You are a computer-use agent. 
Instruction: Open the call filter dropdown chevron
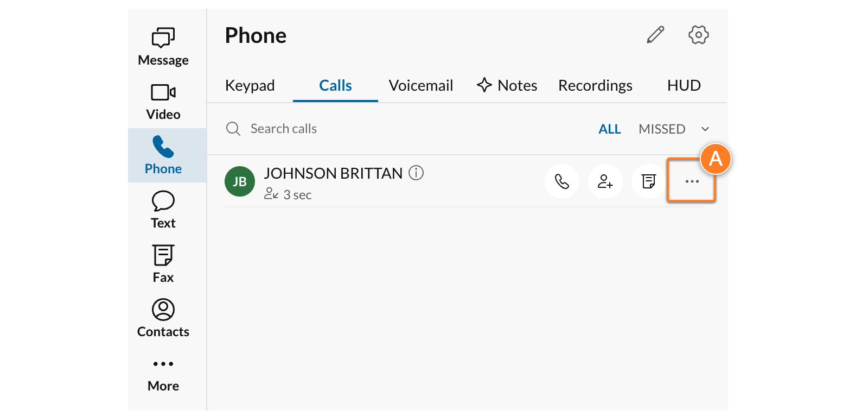click(x=705, y=129)
